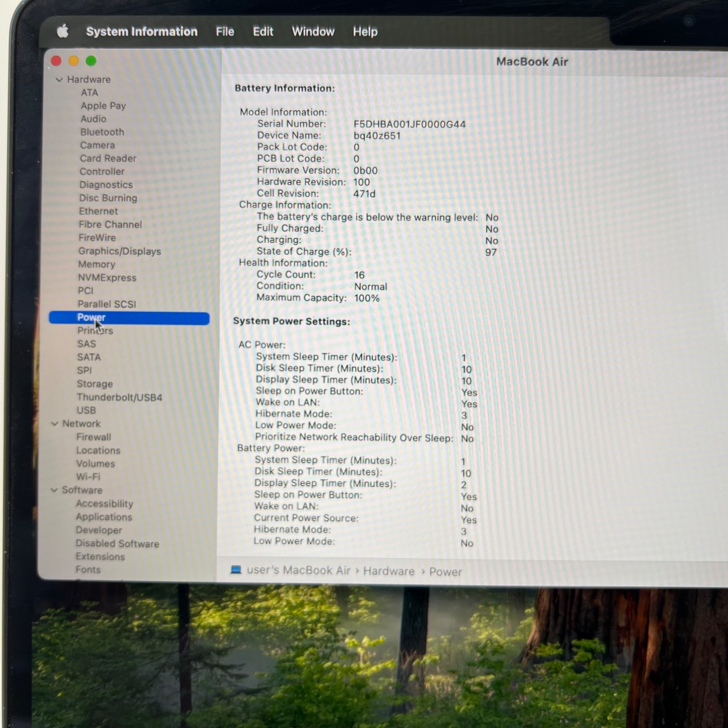Select Extensions under Software
This screenshot has width=728, height=728.
click(x=100, y=557)
